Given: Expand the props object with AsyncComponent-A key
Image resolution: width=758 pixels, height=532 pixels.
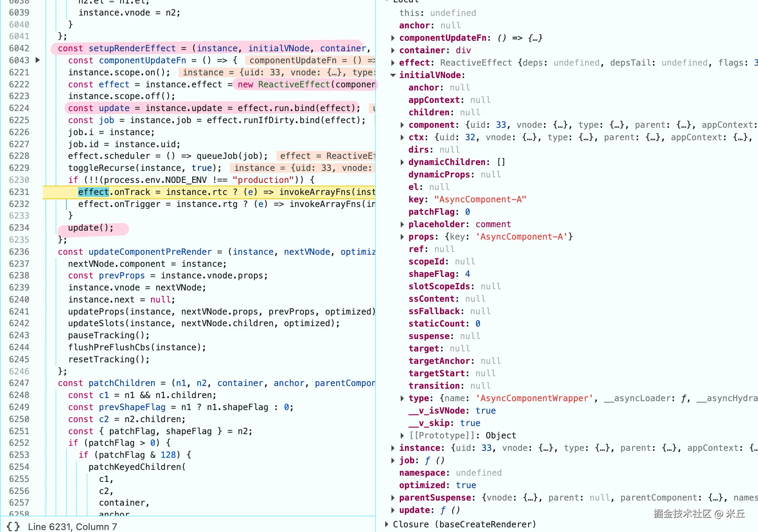Looking at the screenshot, I should pos(402,237).
